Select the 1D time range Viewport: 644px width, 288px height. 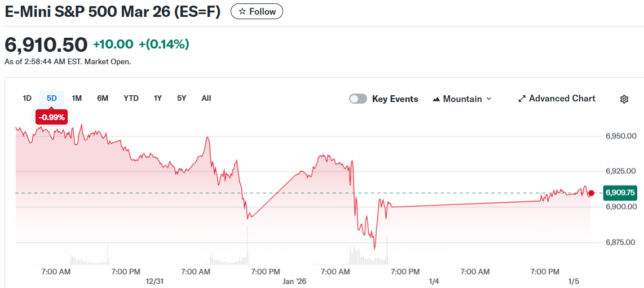click(x=27, y=98)
